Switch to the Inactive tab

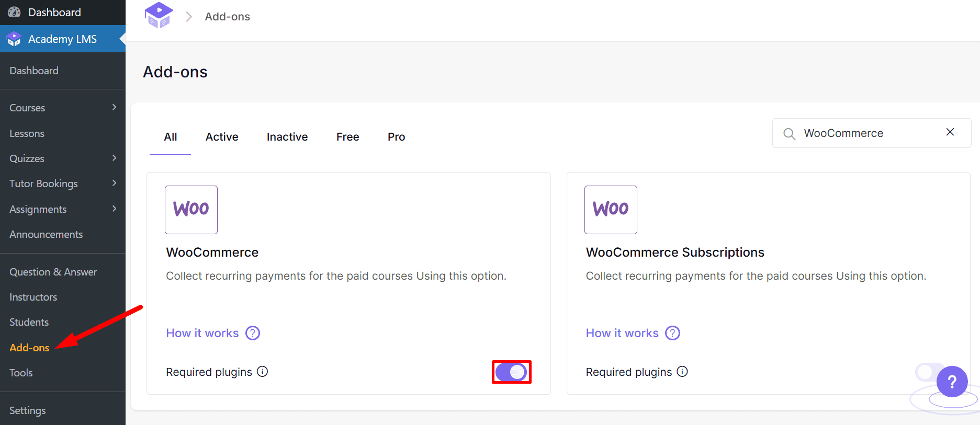pos(287,137)
